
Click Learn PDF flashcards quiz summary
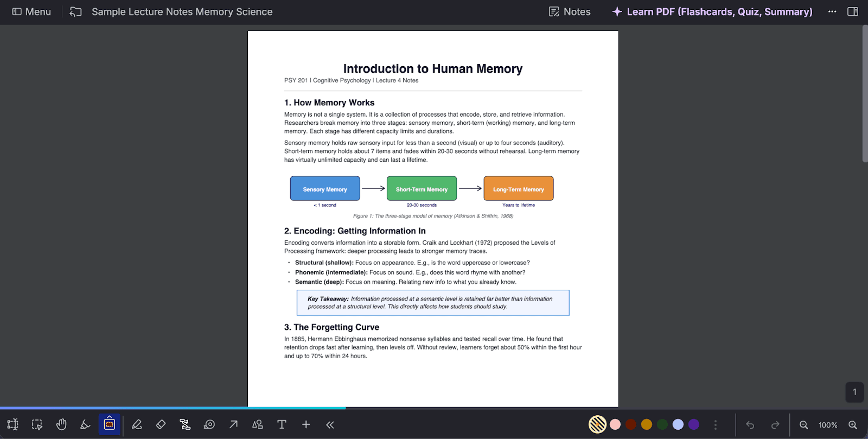pyautogui.click(x=712, y=11)
